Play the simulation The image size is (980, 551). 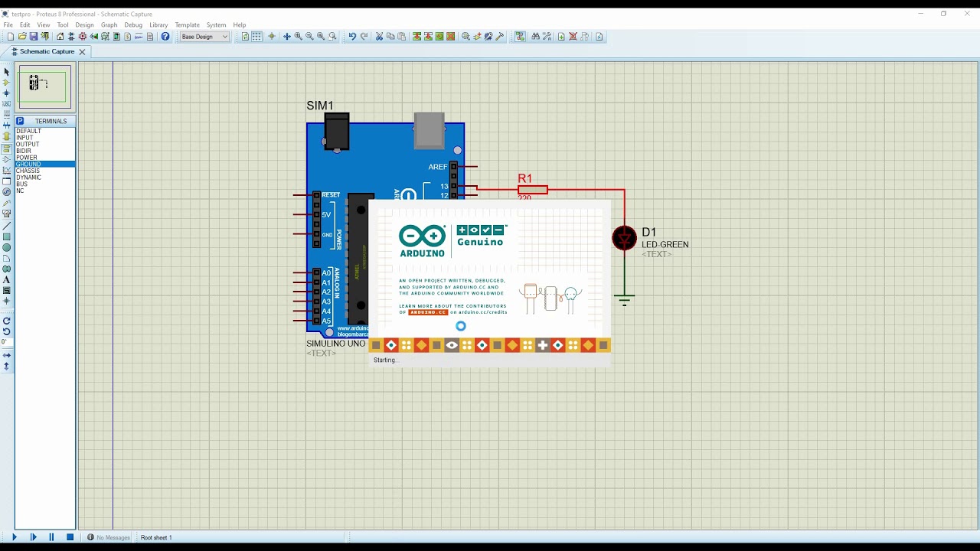tap(14, 537)
